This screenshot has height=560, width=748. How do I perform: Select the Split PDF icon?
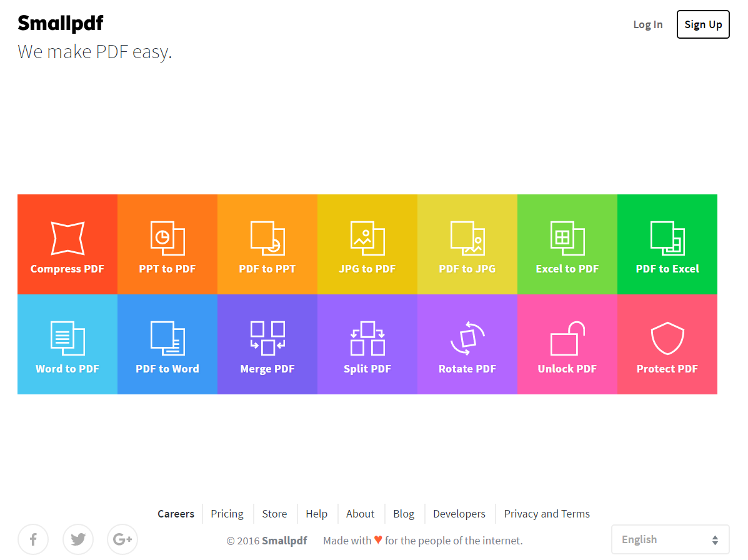367,338
